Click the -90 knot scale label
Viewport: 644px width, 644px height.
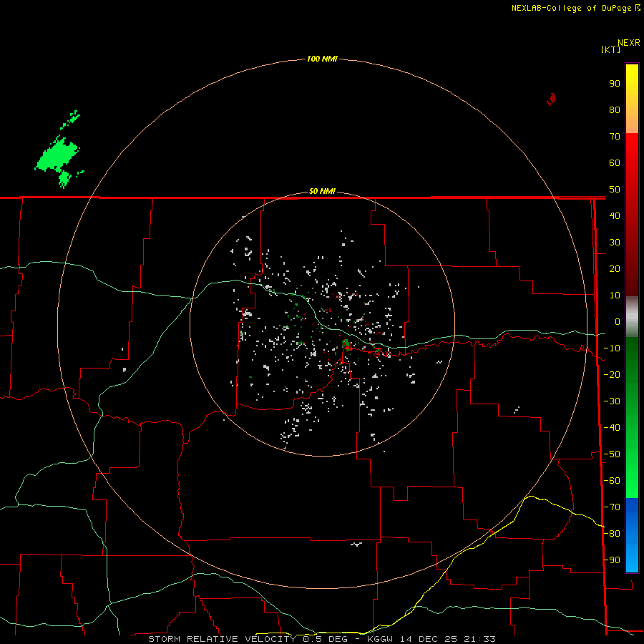pos(612,560)
